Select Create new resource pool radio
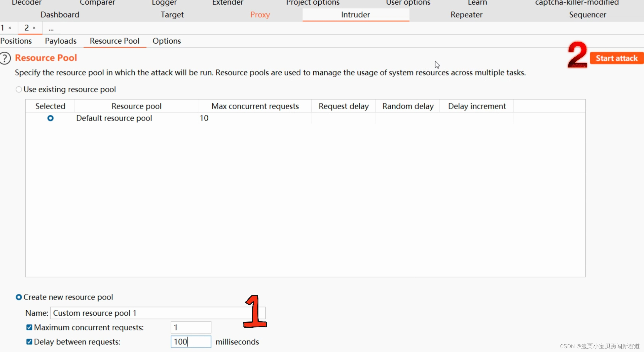The width and height of the screenshot is (644, 352). coord(19,297)
